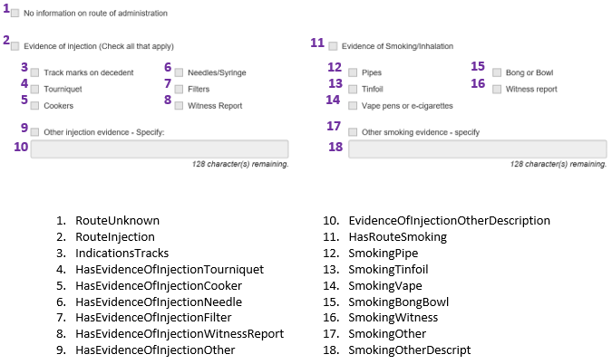Enable 'Other injection evidence - Specify' checkbox
Screen dimensions: 612x364
pos(34,131)
